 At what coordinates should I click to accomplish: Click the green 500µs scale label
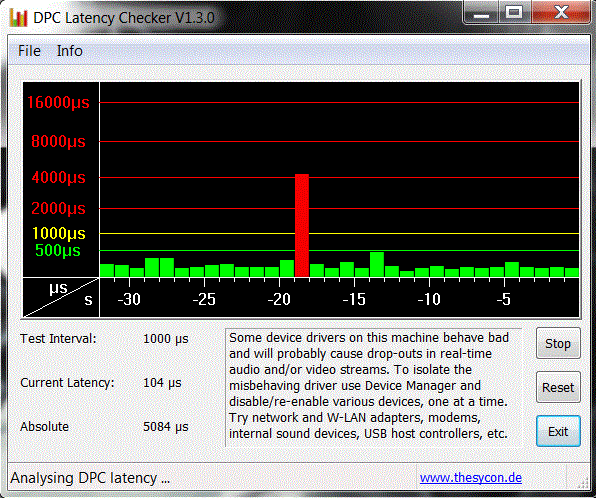(x=58, y=251)
